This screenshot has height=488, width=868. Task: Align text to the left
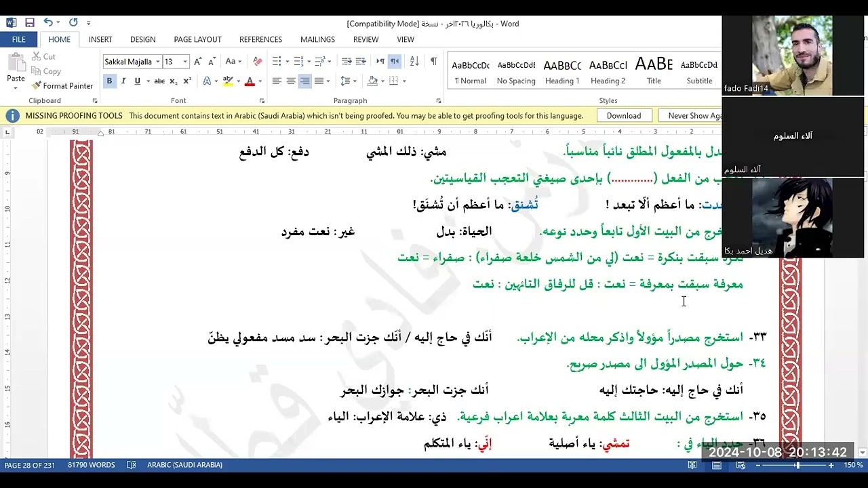(x=277, y=81)
